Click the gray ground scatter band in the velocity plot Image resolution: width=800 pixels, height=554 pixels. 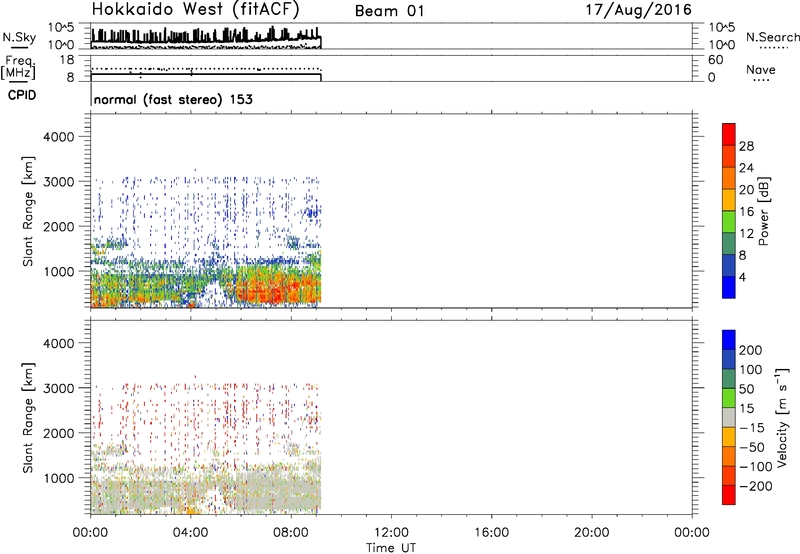click(204, 490)
